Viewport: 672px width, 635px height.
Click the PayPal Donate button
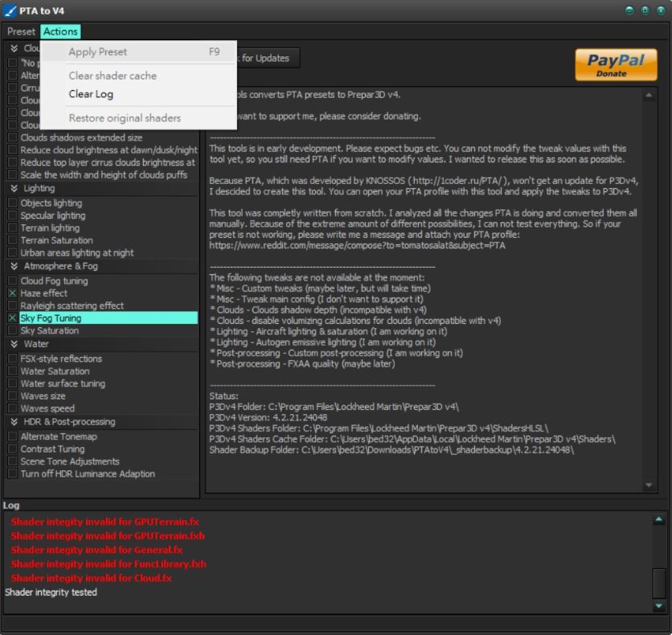(x=616, y=65)
